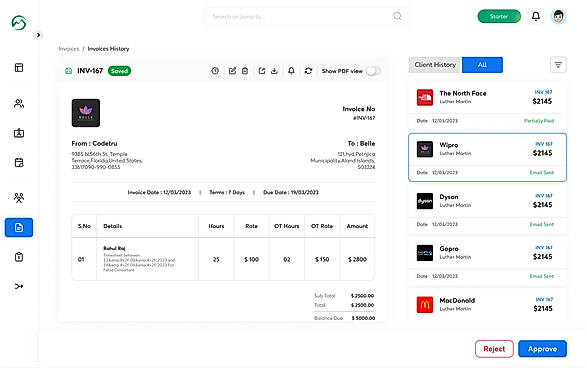The height and width of the screenshot is (368, 587).
Task: Go to Invoices breadcrumb link
Action: click(69, 49)
